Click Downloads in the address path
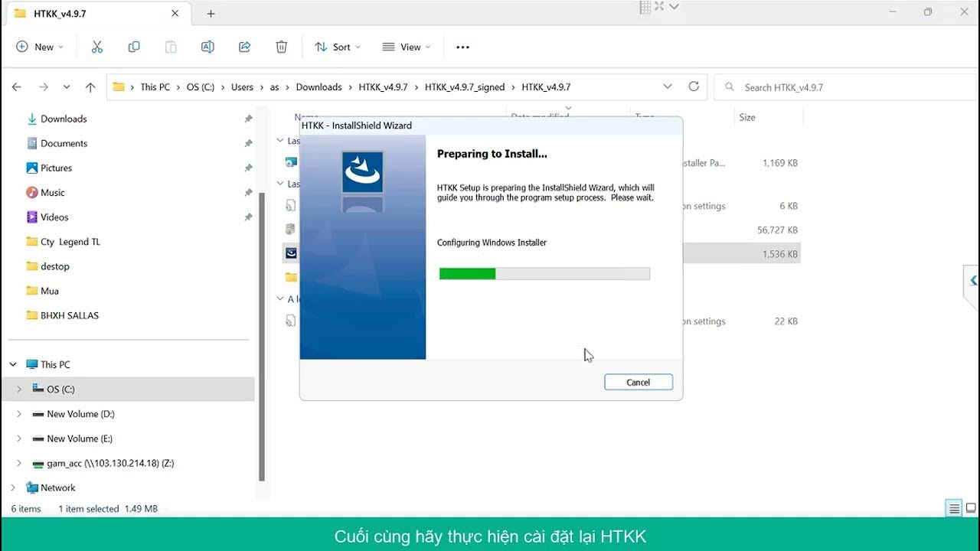 [318, 87]
